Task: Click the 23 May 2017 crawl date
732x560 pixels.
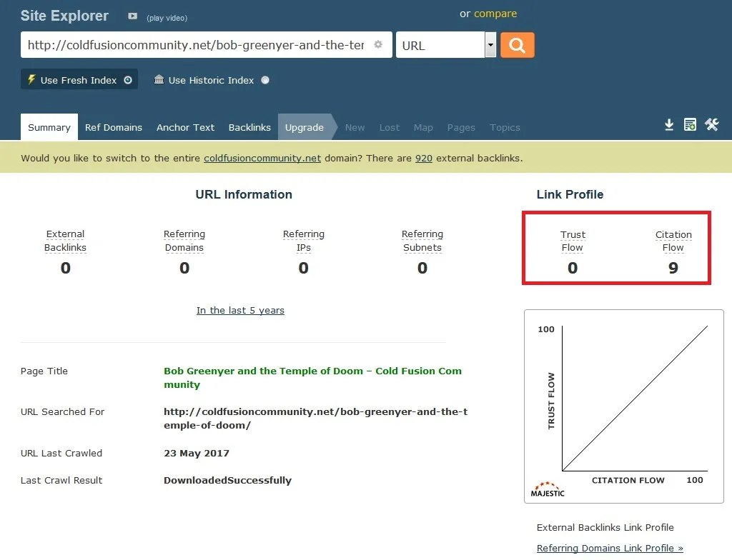Action: pyautogui.click(x=197, y=453)
